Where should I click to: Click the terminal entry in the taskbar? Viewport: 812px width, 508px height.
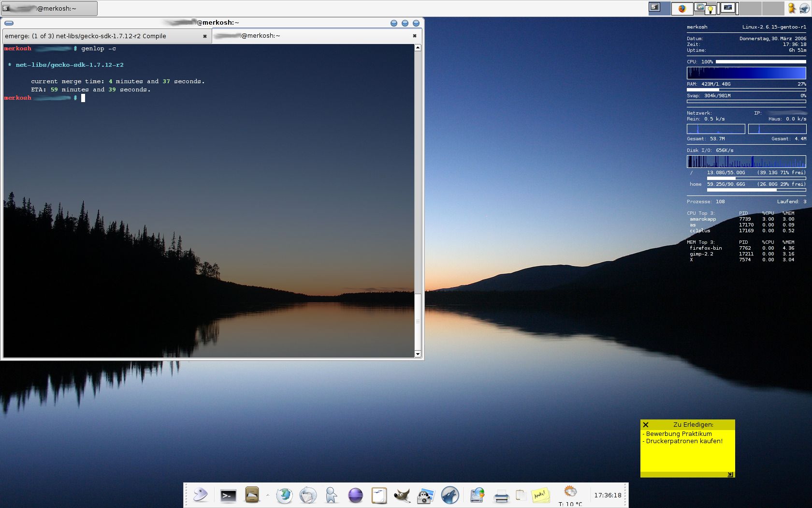[49, 8]
